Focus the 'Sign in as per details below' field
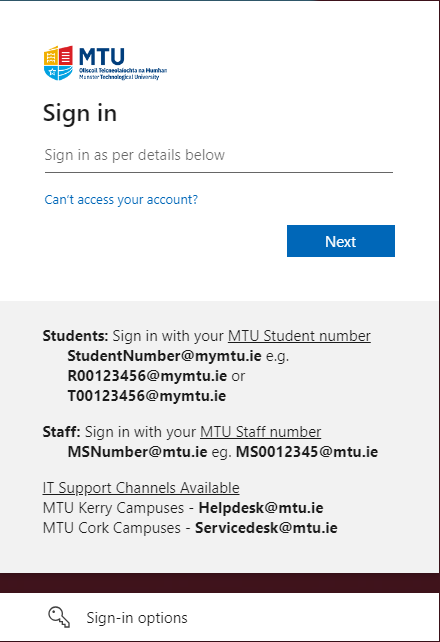 click(219, 156)
